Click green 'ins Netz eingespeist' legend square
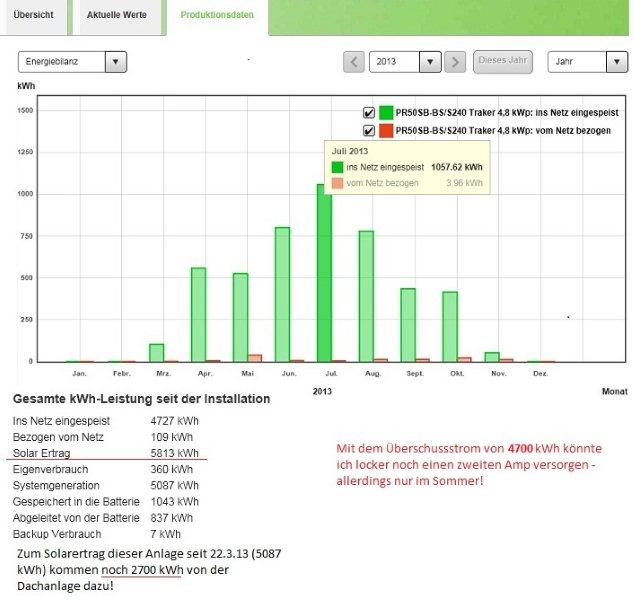 coord(386,113)
